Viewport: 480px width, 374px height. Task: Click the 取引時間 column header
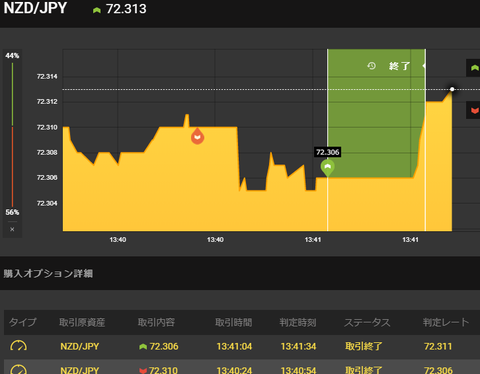[234, 322]
